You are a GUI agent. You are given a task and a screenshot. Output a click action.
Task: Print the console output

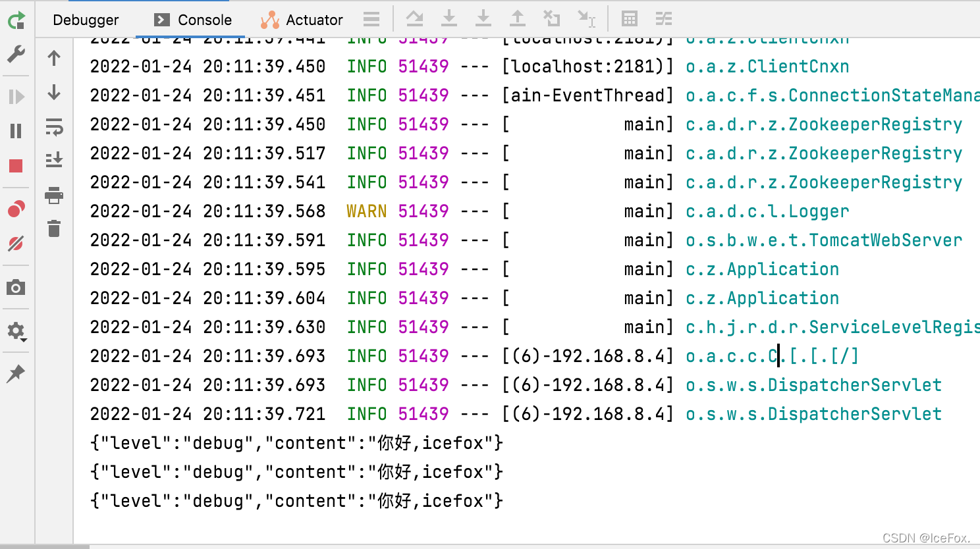click(54, 195)
